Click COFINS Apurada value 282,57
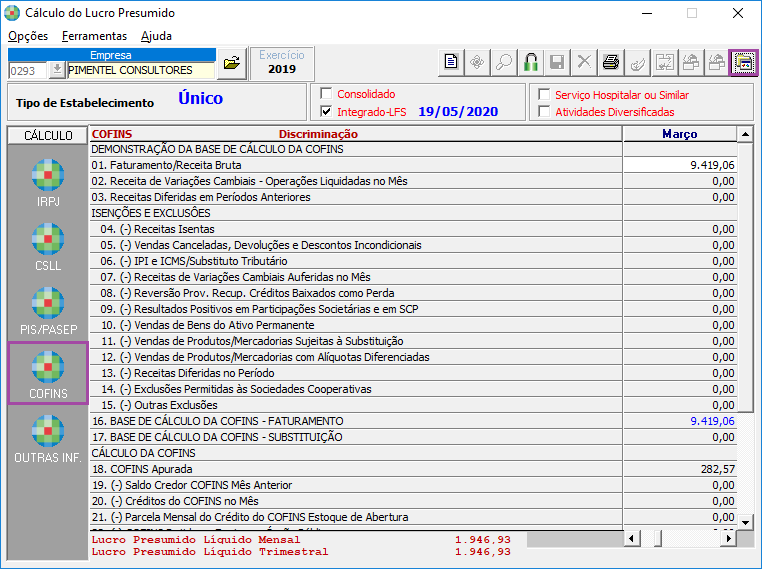Image resolution: width=762 pixels, height=569 pixels. pyautogui.click(x=679, y=469)
